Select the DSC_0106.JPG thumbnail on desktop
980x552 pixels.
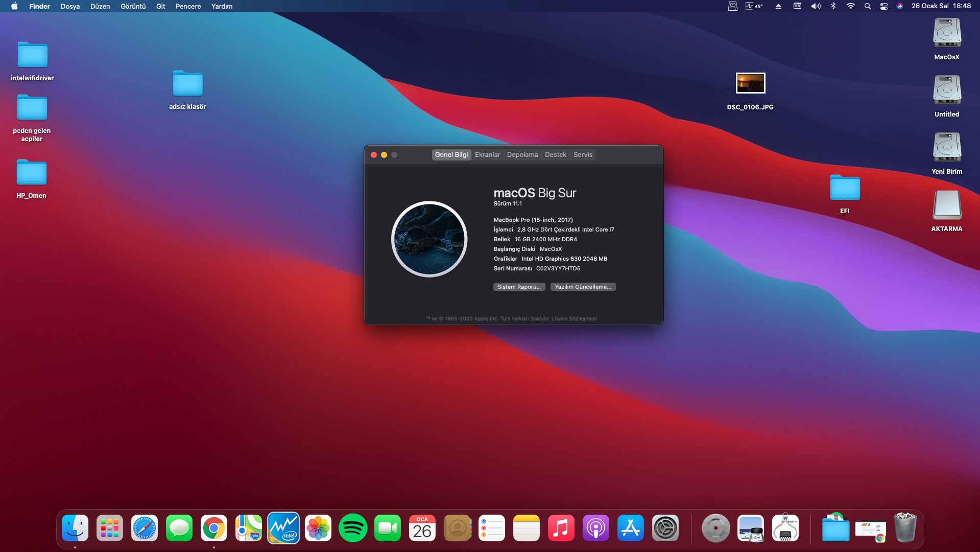coord(750,83)
